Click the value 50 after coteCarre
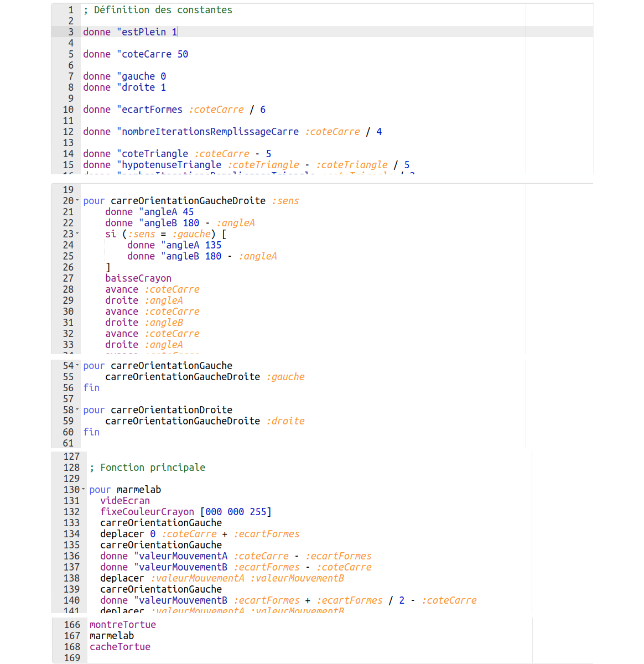This screenshot has width=644, height=664. 183,54
